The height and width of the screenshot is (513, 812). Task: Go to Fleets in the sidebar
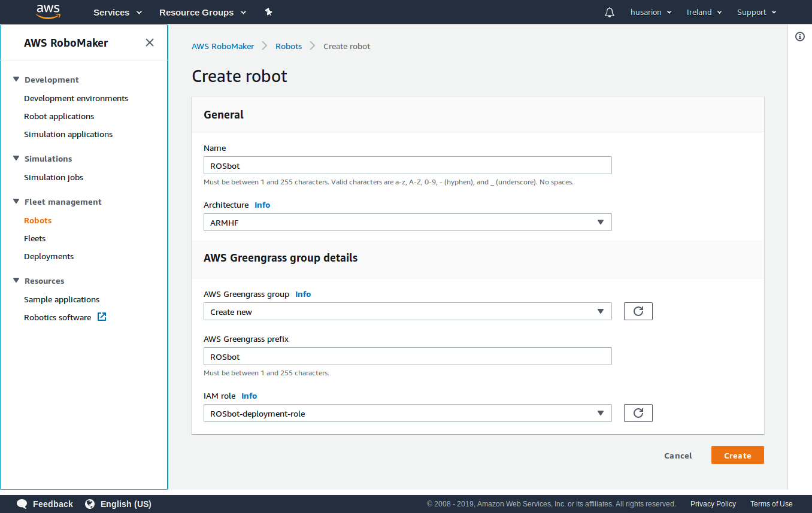pos(35,238)
